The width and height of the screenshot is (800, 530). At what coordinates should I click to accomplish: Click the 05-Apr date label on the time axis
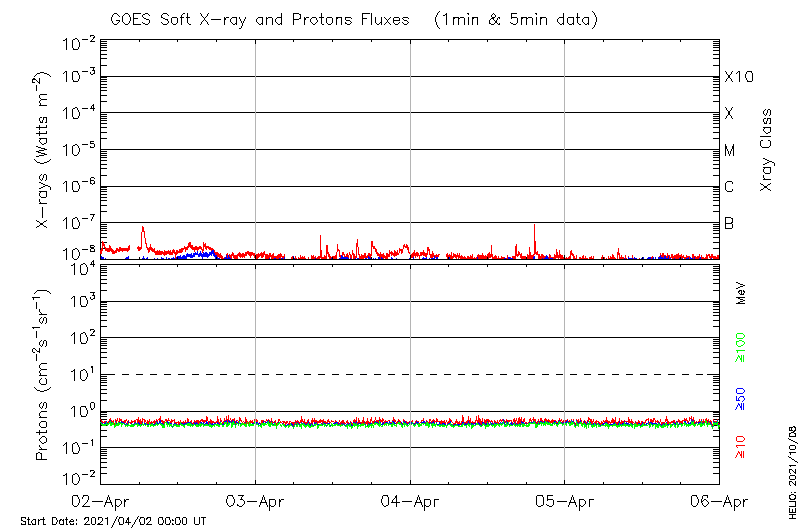click(565, 501)
